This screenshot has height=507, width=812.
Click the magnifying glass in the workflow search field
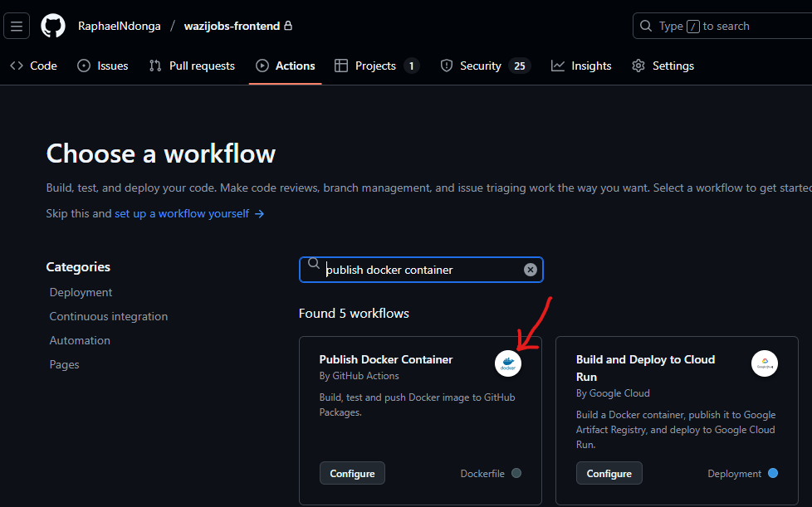click(x=314, y=262)
